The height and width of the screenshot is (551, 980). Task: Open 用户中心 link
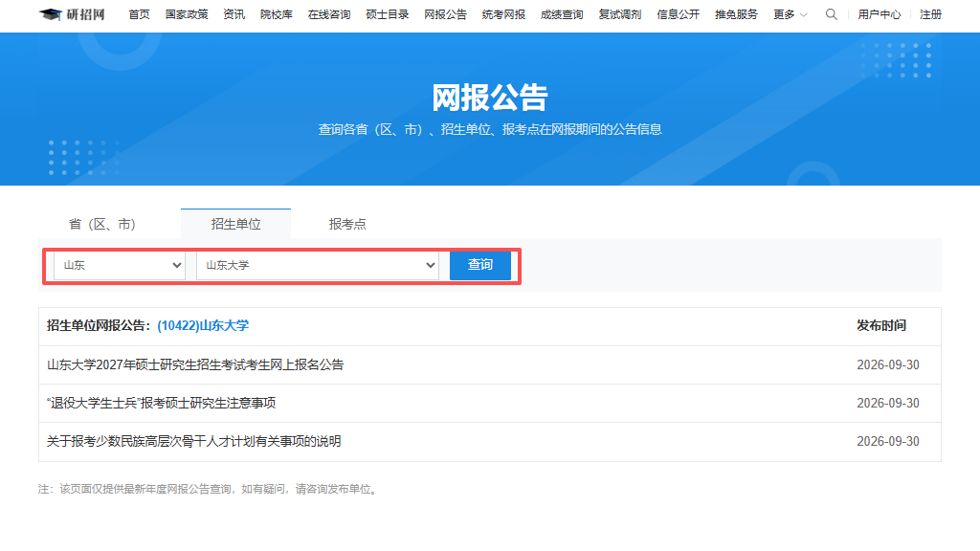tap(879, 14)
